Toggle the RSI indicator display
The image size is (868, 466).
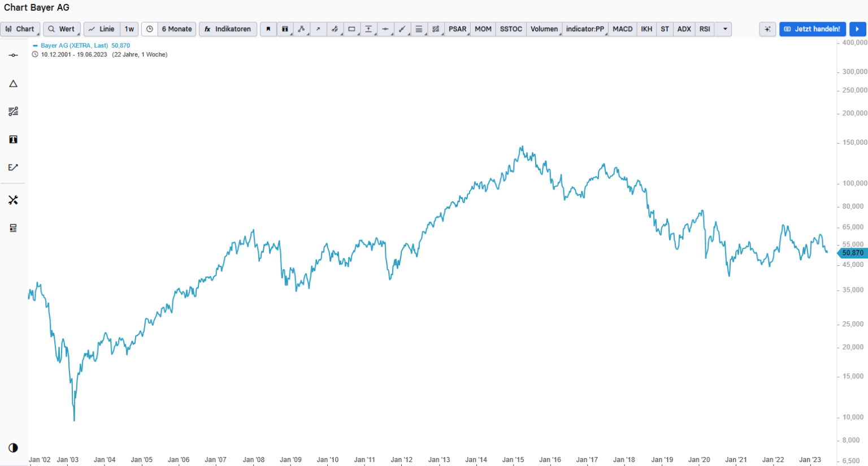(704, 29)
